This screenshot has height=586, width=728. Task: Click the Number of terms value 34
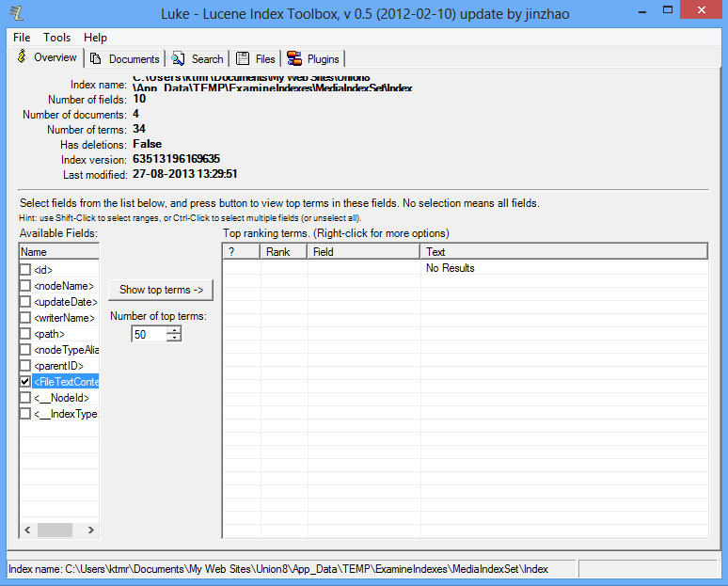point(139,129)
